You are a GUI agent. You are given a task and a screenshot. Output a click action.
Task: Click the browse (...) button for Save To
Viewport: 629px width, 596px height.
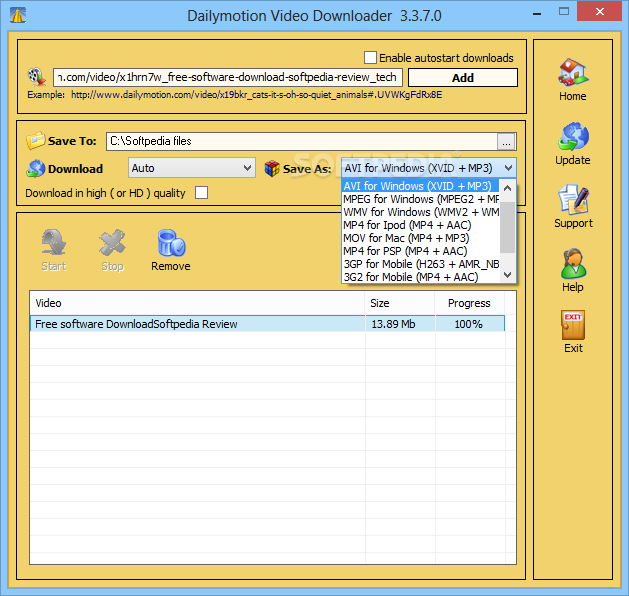click(507, 142)
